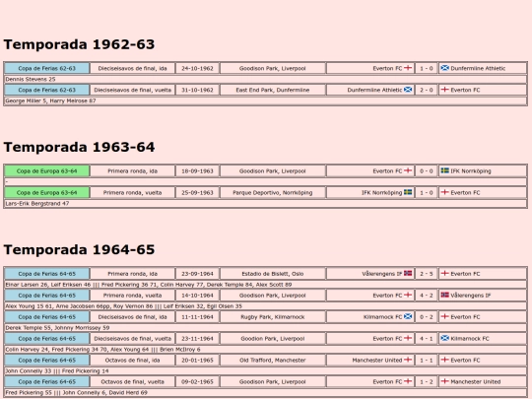Click Primera ronda, ida cell in 1964-65 table
The image size is (532, 399).
tap(132, 274)
